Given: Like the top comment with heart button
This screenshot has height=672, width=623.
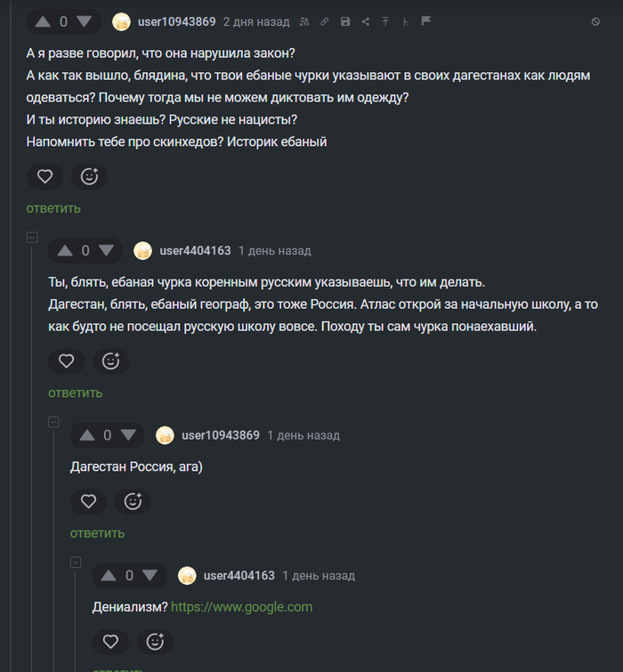Looking at the screenshot, I should pyautogui.click(x=44, y=176).
